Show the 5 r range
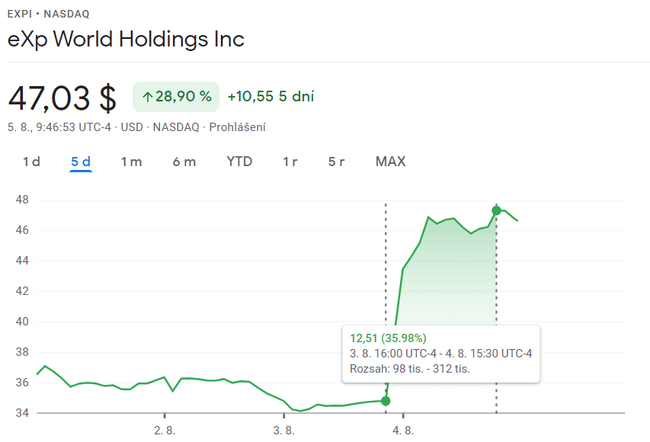This screenshot has height=442, width=650. [x=337, y=162]
